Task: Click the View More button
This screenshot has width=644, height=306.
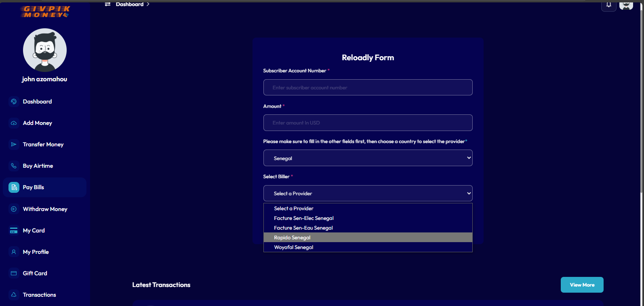Action: (x=582, y=285)
